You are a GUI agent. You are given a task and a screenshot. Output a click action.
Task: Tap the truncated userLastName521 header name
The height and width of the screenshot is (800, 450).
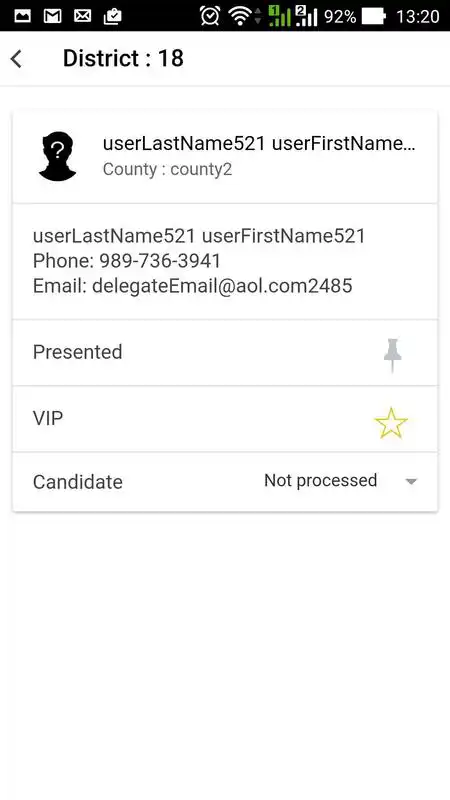click(x=259, y=144)
